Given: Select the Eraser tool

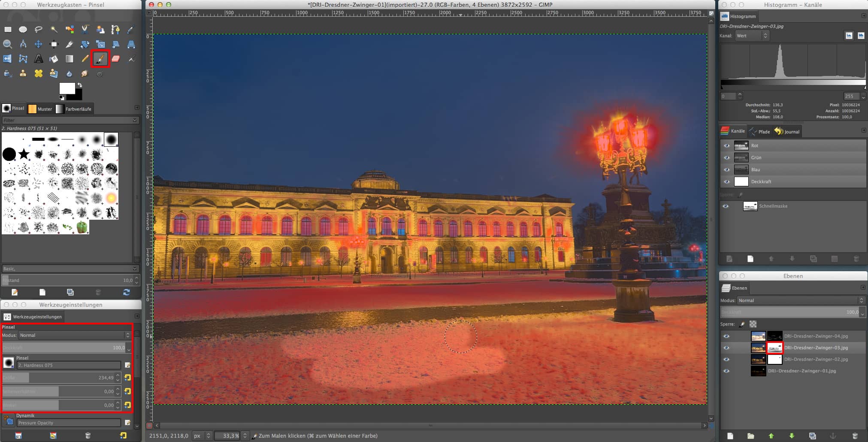Looking at the screenshot, I should 115,59.
